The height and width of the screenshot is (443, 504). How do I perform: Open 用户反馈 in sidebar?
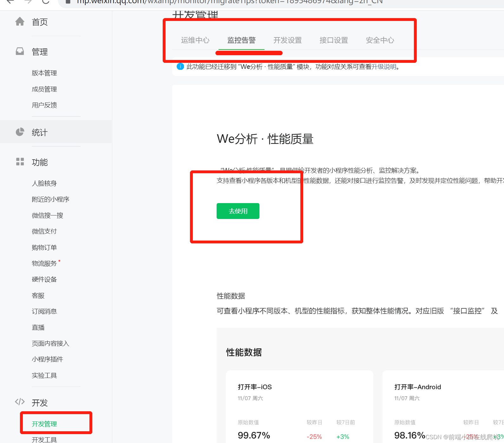(44, 105)
